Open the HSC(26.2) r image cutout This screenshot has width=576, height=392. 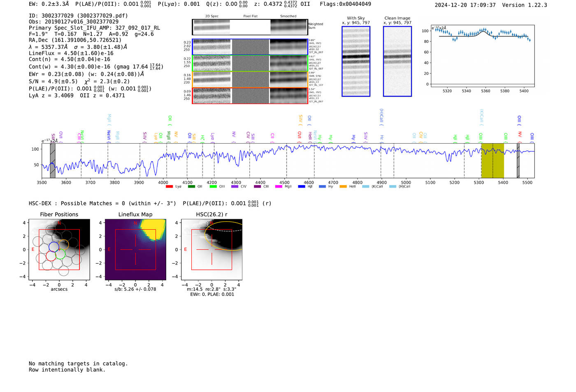211,250
